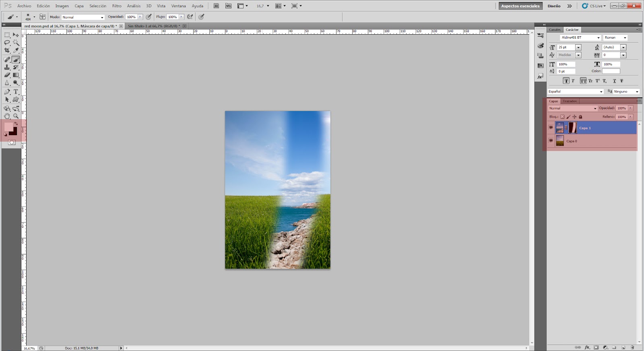Launch Adobe Bridge from the top bar

216,6
